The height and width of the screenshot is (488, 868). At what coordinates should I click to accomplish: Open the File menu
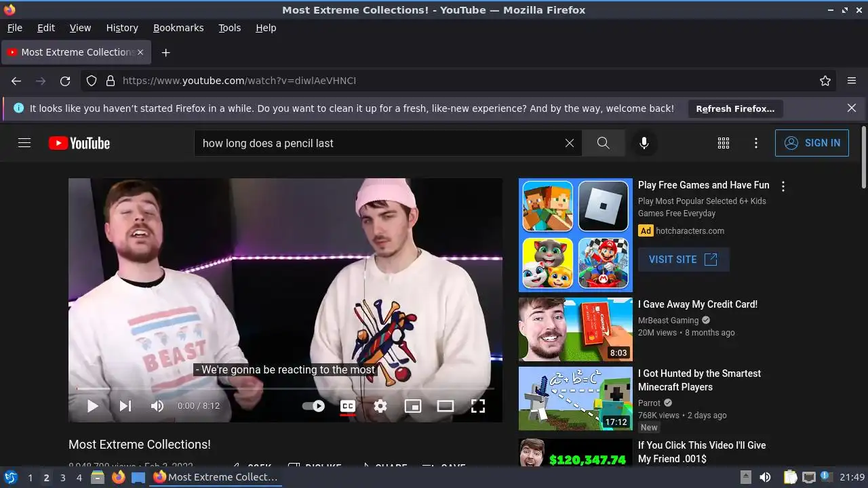coord(15,28)
